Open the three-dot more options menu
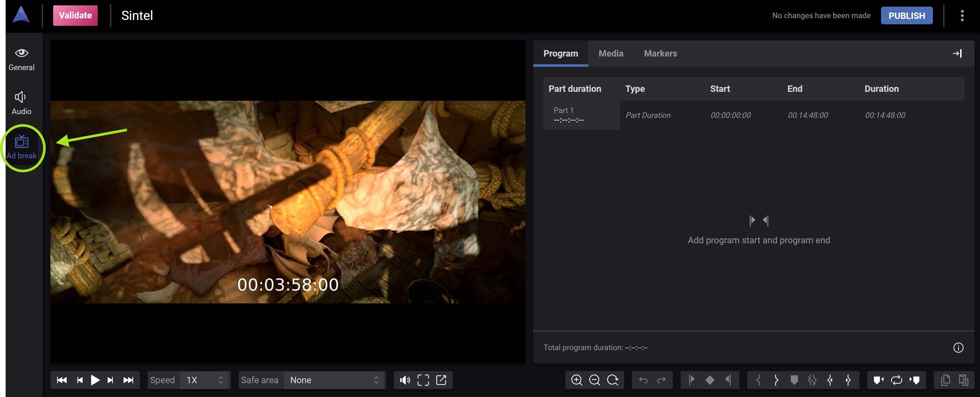The height and width of the screenshot is (397, 980). pyautogui.click(x=962, y=16)
